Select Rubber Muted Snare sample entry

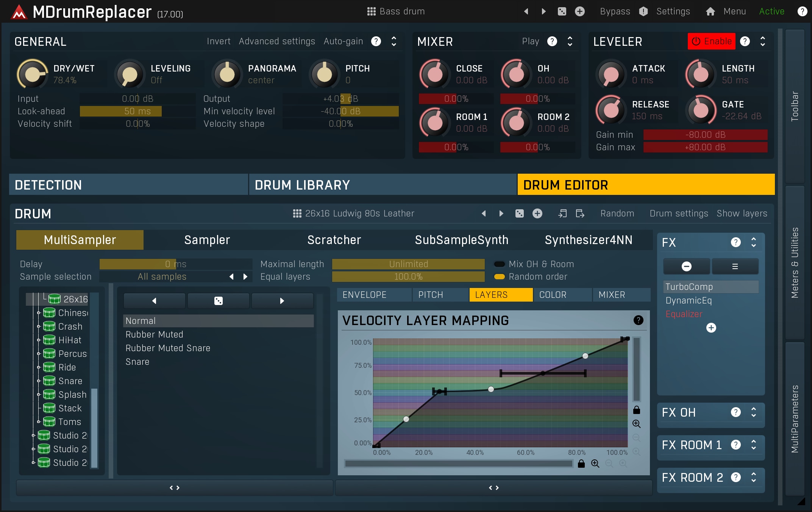point(168,348)
